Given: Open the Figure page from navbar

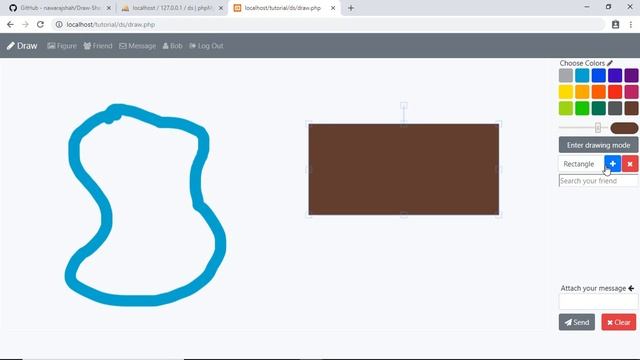Looking at the screenshot, I should [x=62, y=46].
